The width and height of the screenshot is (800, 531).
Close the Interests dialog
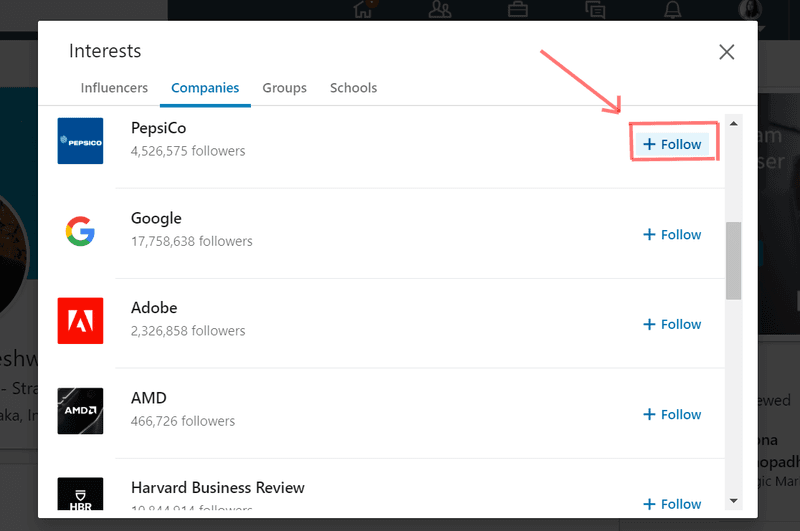(727, 52)
